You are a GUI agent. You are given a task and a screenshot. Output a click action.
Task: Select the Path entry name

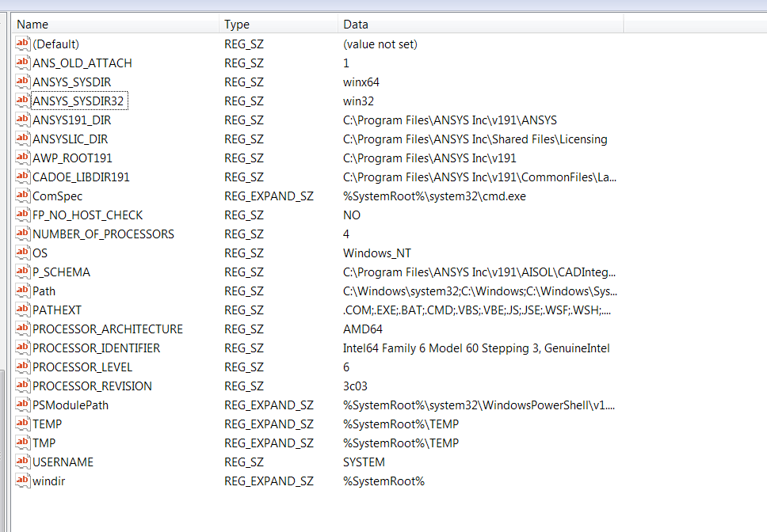click(x=44, y=291)
